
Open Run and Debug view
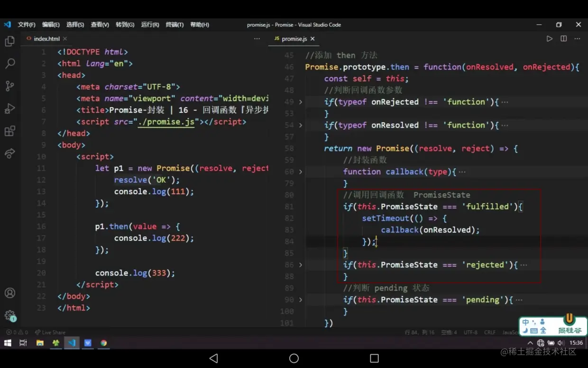point(9,108)
